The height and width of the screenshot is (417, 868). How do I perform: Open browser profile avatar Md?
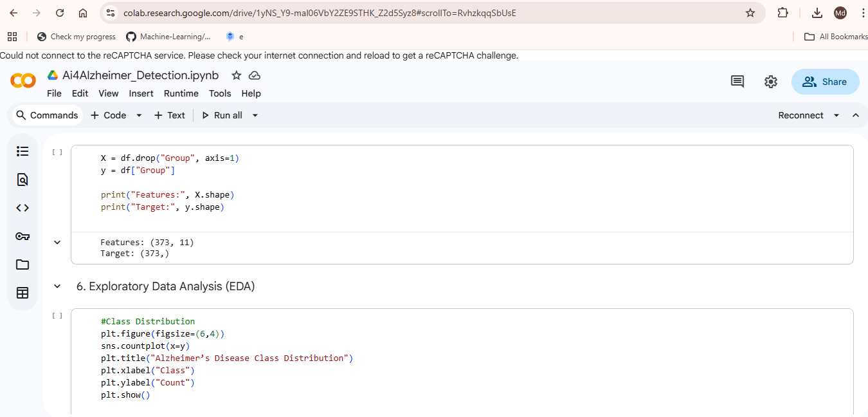point(840,13)
